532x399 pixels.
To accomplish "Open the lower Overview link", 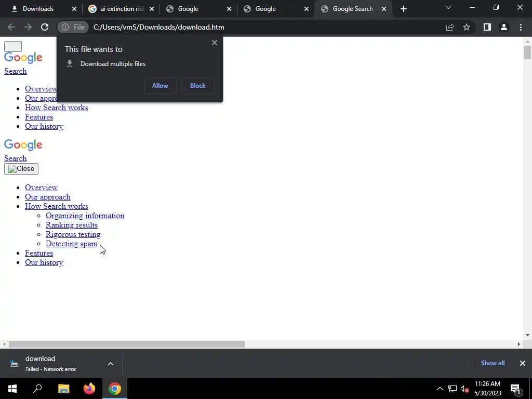I will (41, 188).
